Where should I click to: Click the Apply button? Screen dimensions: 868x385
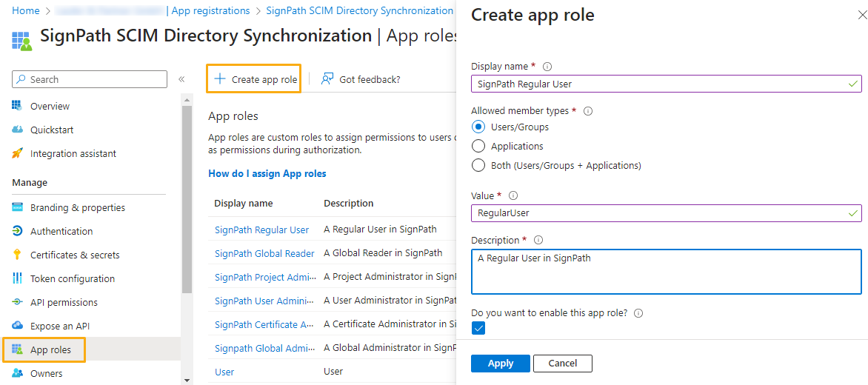coord(501,364)
